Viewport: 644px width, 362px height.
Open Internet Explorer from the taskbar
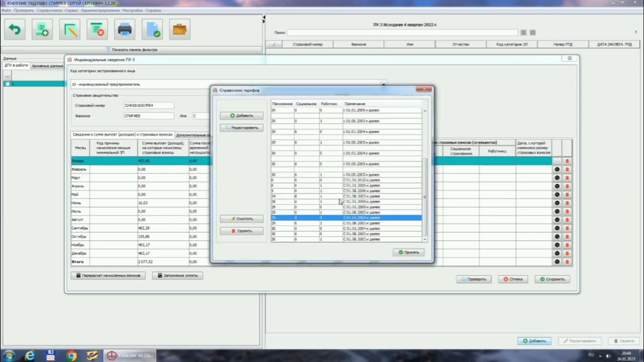30,355
